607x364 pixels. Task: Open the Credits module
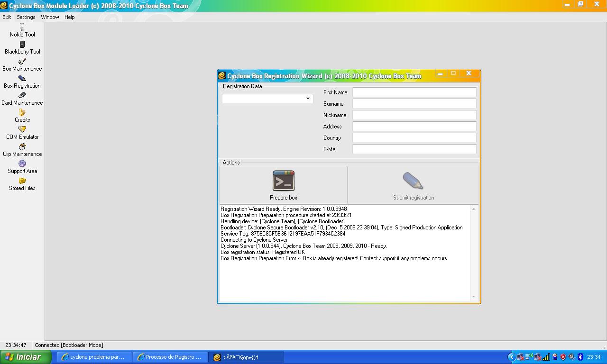click(22, 116)
